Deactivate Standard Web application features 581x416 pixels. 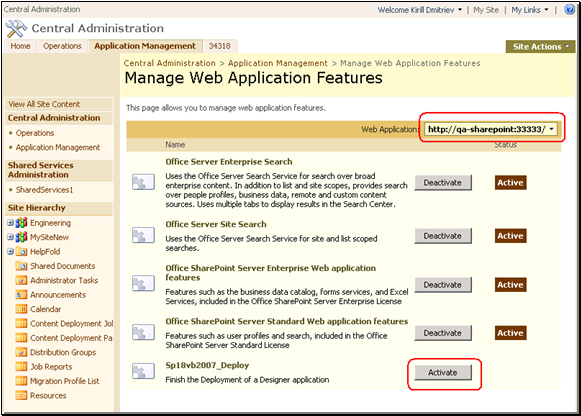[x=443, y=333]
